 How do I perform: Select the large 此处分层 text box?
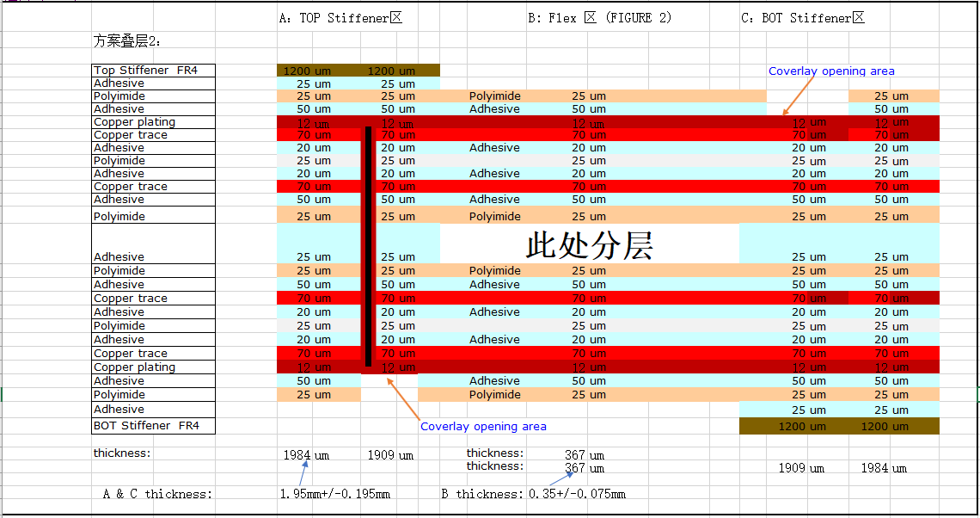pos(589,245)
